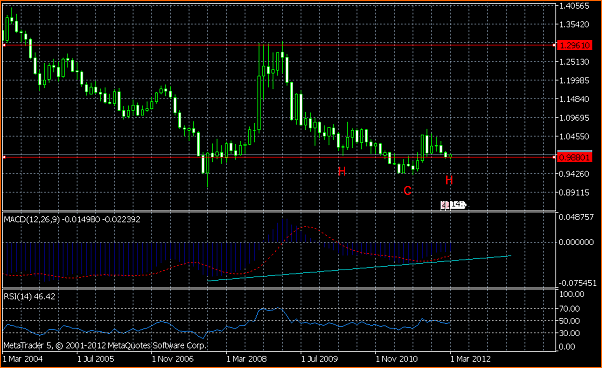Viewport: 602px width, 368px height.
Task: Select the upper red horizontal line at 1.29610
Action: point(279,45)
